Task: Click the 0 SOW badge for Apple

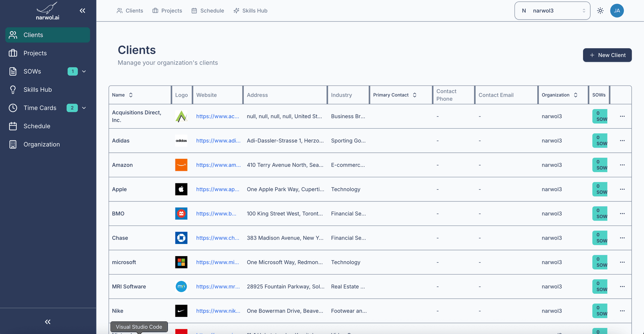Action: (600, 189)
